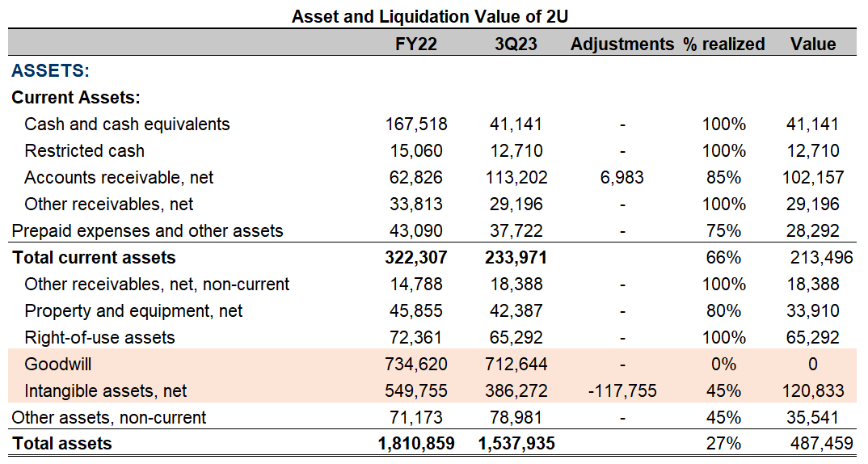The width and height of the screenshot is (868, 464).
Task: Click the 0% realized cell
Action: coord(723,364)
